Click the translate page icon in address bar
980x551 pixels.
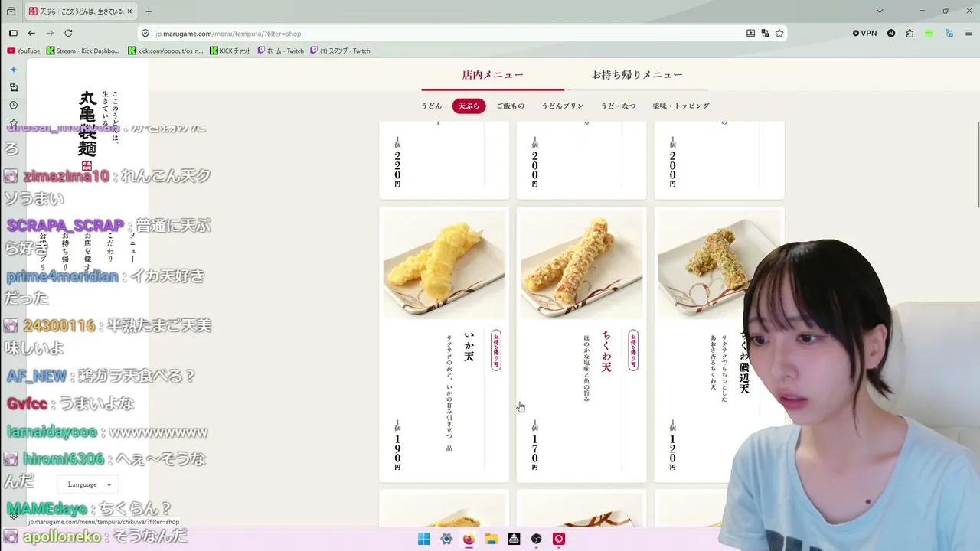tap(765, 34)
